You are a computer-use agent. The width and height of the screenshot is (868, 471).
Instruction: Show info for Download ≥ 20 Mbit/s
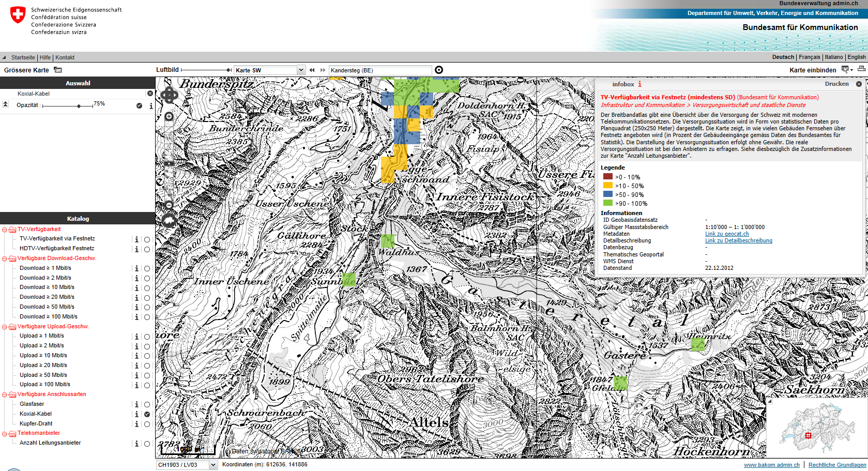136,298
